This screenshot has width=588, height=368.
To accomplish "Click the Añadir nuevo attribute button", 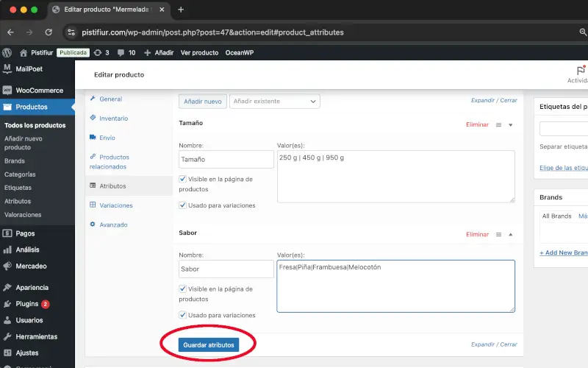I will pos(203,102).
